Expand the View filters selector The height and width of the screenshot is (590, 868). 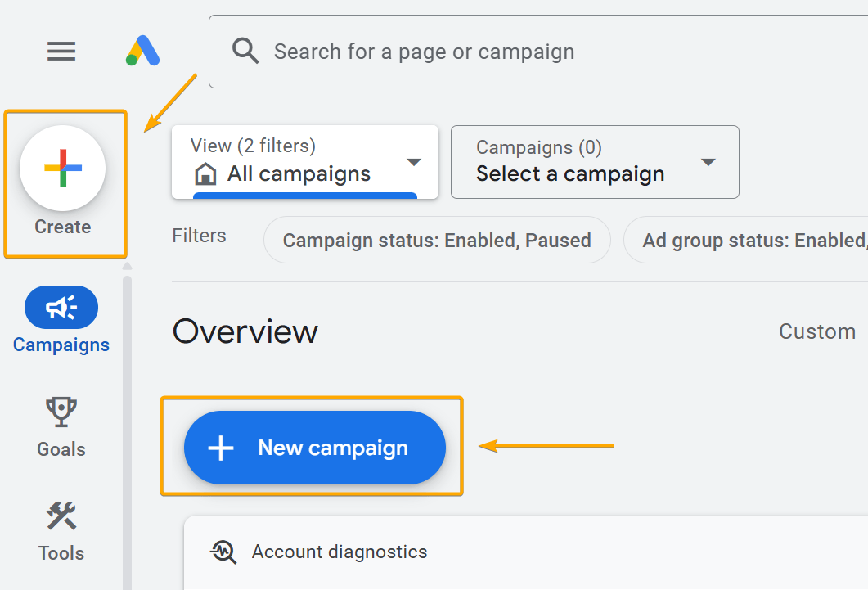coord(413,162)
